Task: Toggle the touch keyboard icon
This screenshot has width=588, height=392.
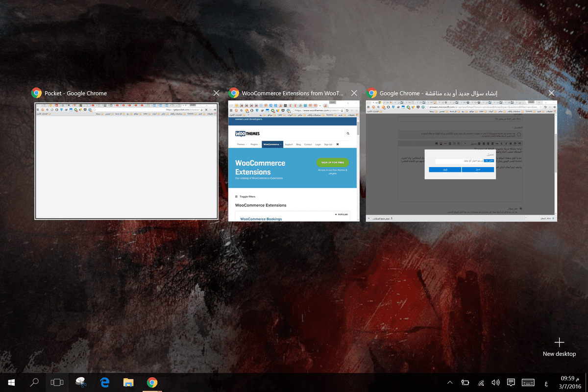Action: coord(528,383)
